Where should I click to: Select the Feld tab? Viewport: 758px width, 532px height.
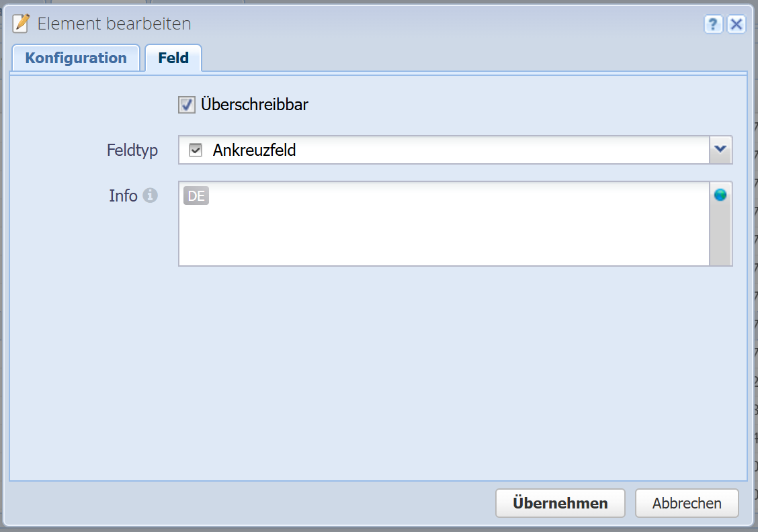[x=173, y=58]
